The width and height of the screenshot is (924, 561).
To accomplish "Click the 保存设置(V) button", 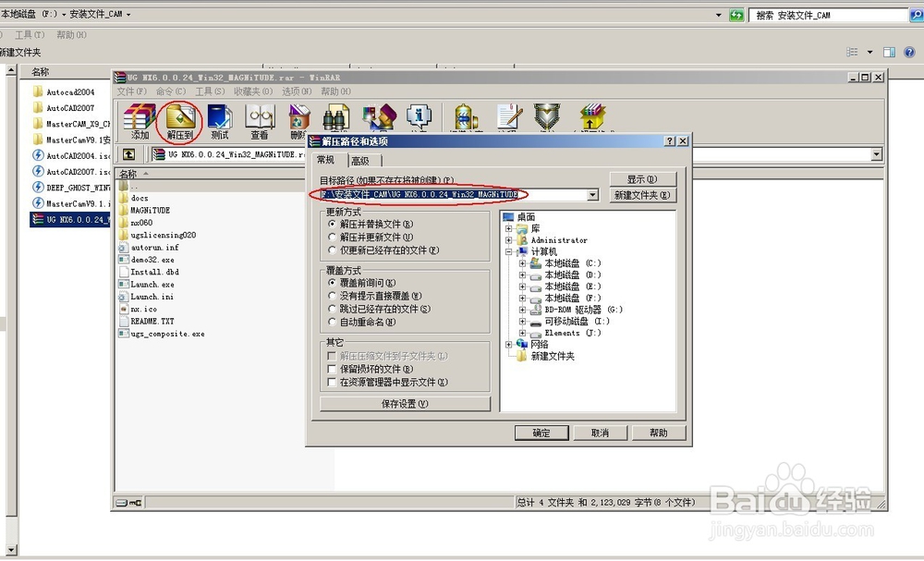I will (405, 404).
